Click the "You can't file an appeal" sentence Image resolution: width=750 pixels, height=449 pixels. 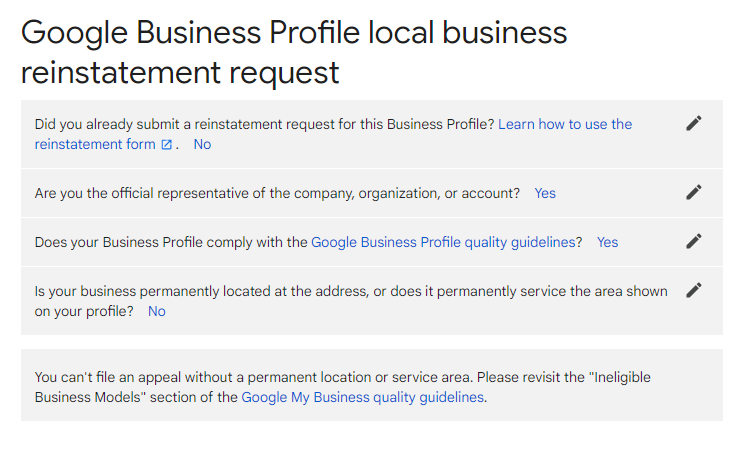tap(254, 377)
